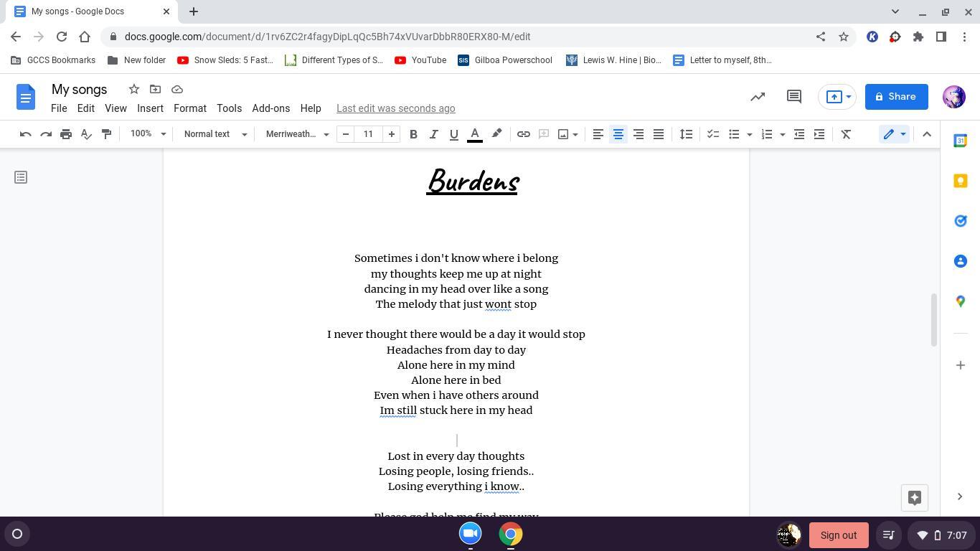Open the View menu
The height and width of the screenshot is (551, 980).
pos(116,108)
